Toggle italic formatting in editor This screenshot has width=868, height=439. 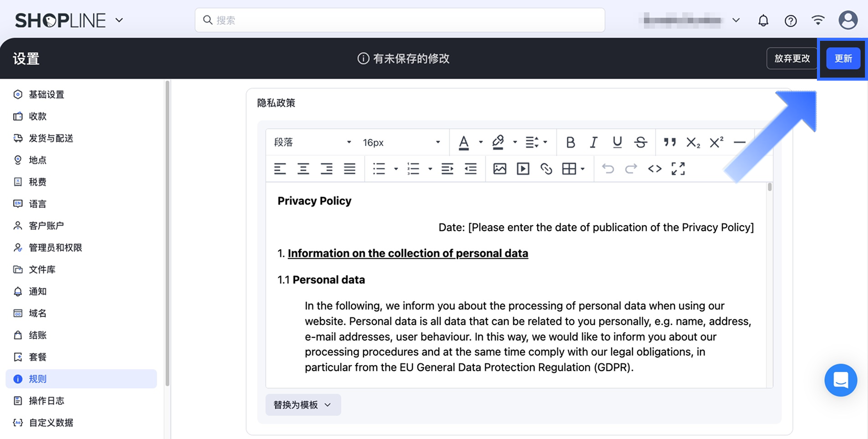[x=593, y=142]
